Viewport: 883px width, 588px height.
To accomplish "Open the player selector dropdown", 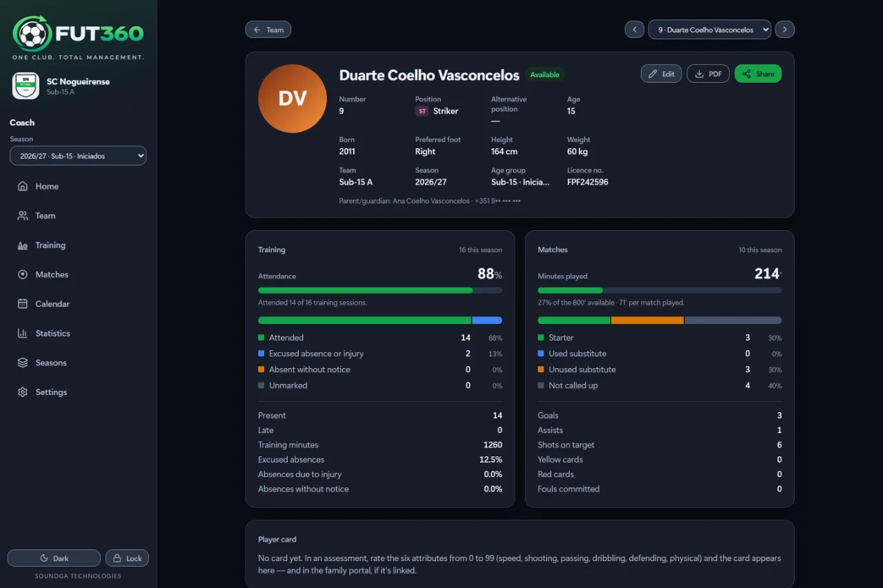I will (710, 30).
